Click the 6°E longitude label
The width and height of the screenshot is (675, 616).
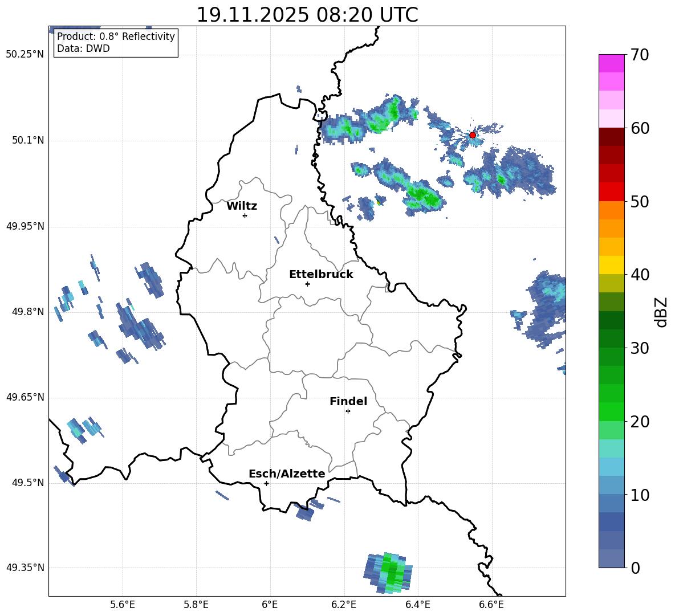tap(270, 605)
